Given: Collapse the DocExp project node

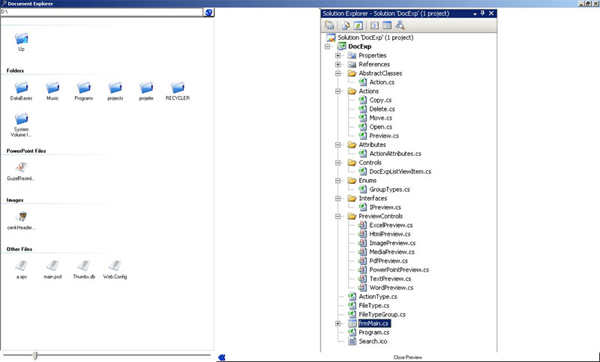Looking at the screenshot, I should point(327,46).
